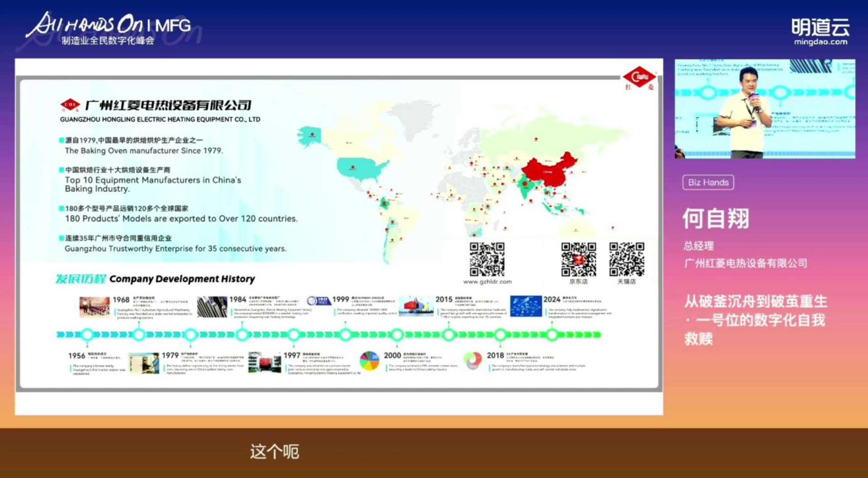Viewport: 868px width, 478px height.
Task: Click the red CHL logo before company name
Action: pyautogui.click(x=70, y=105)
